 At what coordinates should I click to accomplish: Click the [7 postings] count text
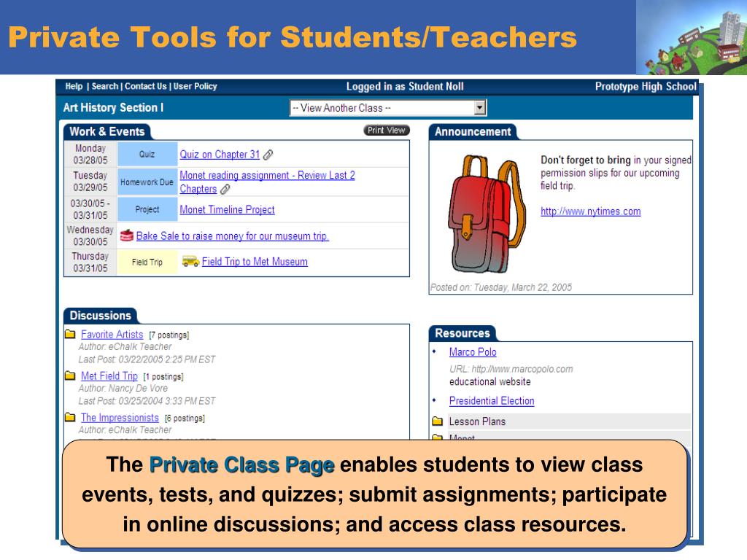169,335
